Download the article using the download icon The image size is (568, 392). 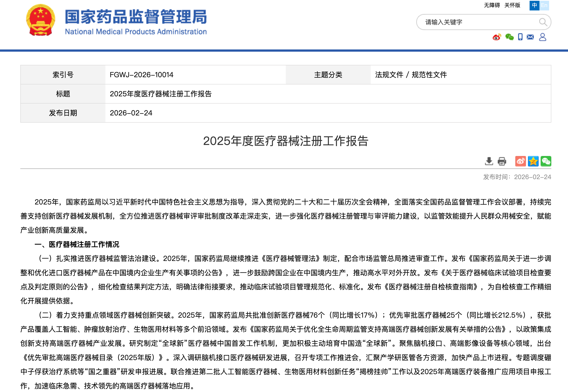point(489,161)
